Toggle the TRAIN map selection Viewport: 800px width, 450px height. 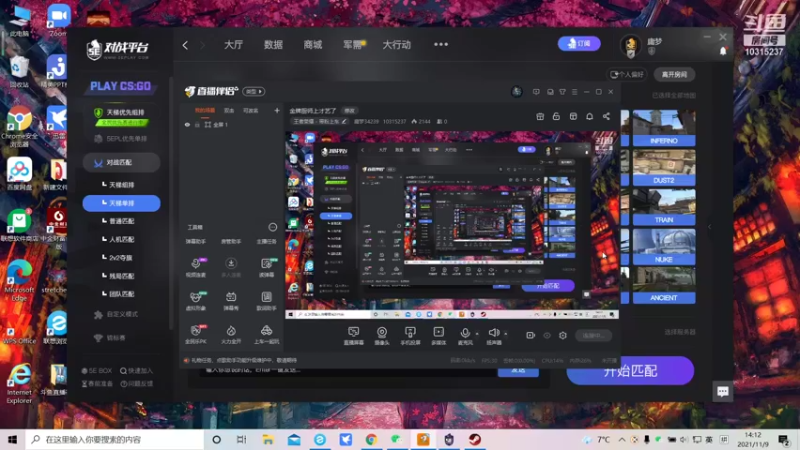664,207
